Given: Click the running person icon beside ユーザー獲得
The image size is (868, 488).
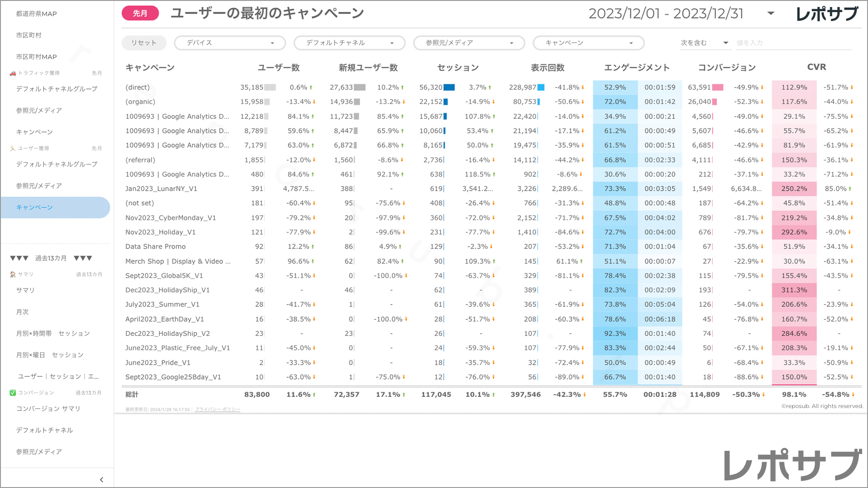Looking at the screenshot, I should [13, 148].
